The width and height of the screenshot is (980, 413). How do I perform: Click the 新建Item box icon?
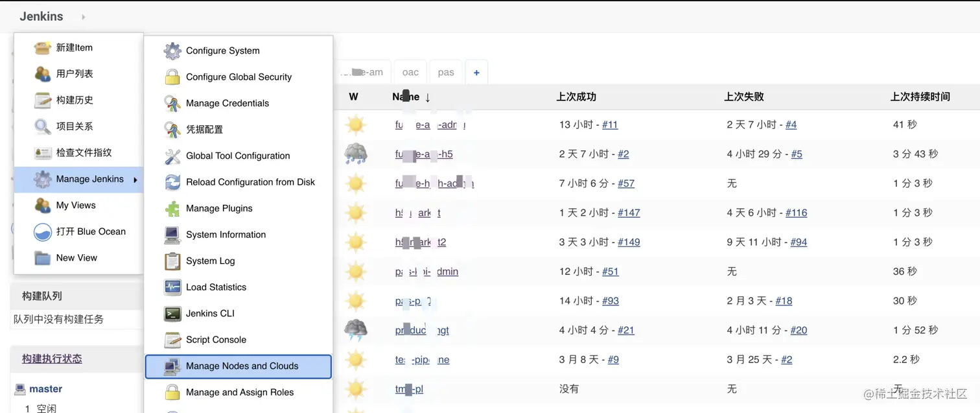43,47
